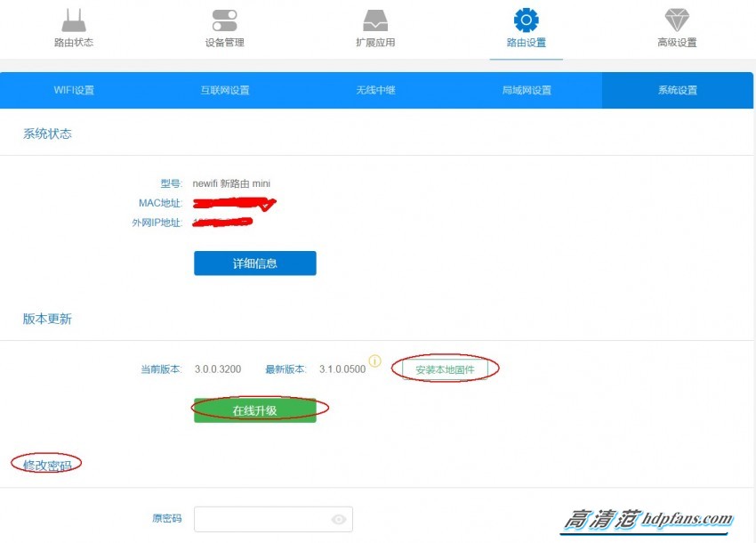Toggle password visibility in the 原密码 field
This screenshot has width=756, height=543.
coord(338,519)
